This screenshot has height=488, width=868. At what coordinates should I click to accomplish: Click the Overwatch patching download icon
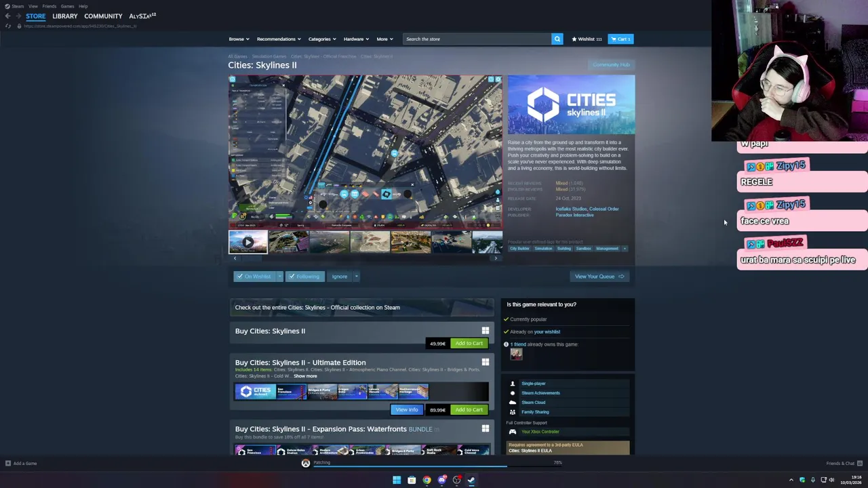tap(306, 463)
